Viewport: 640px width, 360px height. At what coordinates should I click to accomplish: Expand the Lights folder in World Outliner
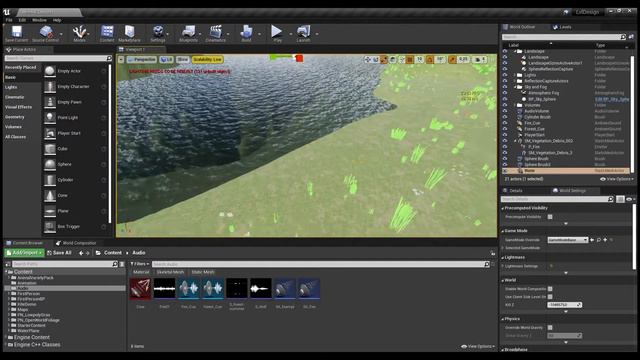[x=515, y=75]
